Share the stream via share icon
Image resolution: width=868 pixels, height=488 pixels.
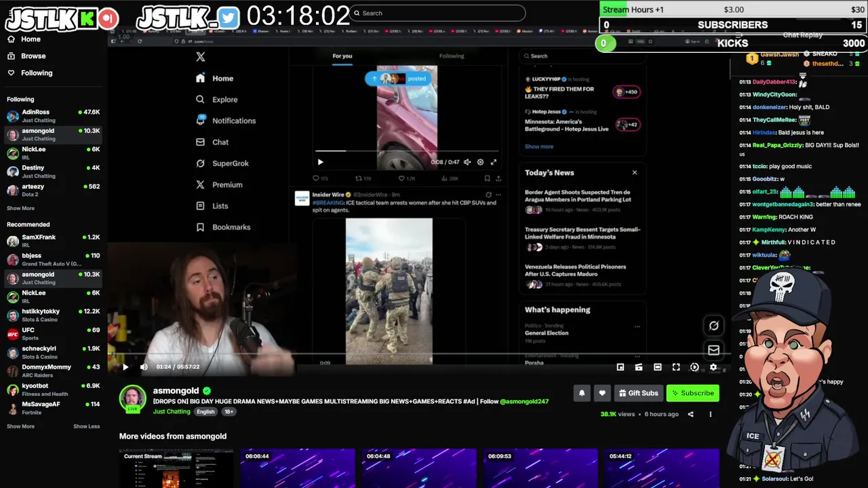[x=690, y=414]
